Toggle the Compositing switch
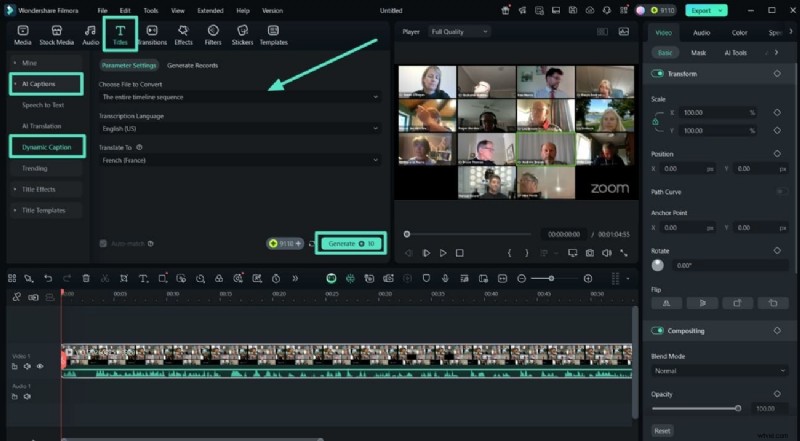Image resolution: width=800 pixels, height=441 pixels. pos(658,331)
